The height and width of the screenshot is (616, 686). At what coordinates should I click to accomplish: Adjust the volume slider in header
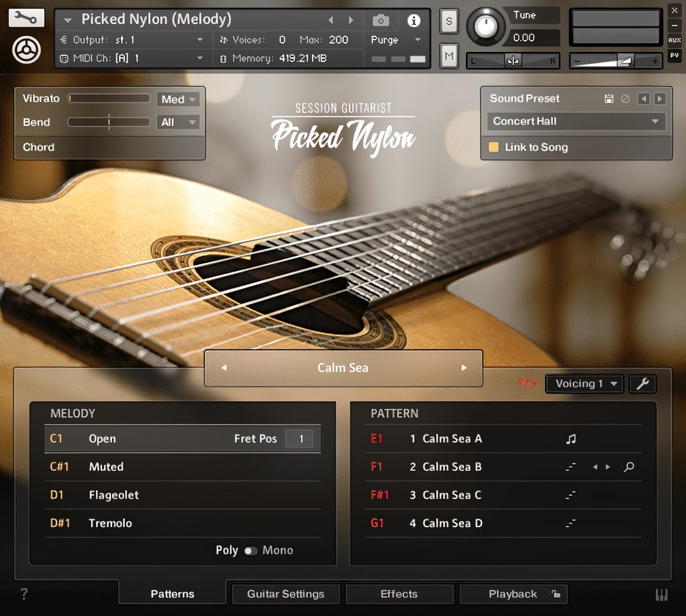[x=616, y=61]
